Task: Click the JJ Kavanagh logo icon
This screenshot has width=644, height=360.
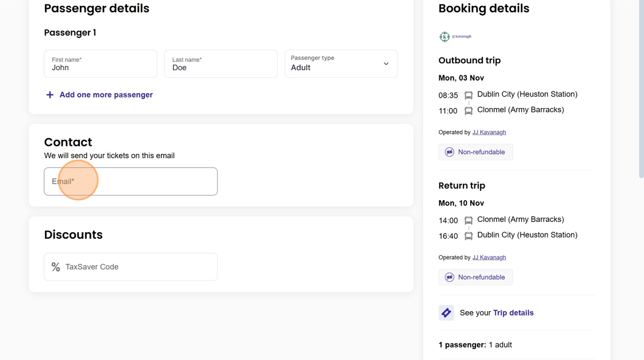Action: (x=444, y=37)
